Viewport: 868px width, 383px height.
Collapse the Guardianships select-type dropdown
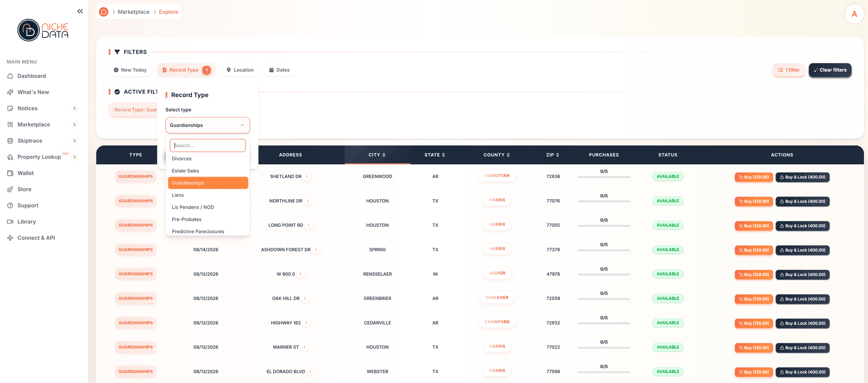[x=208, y=125]
